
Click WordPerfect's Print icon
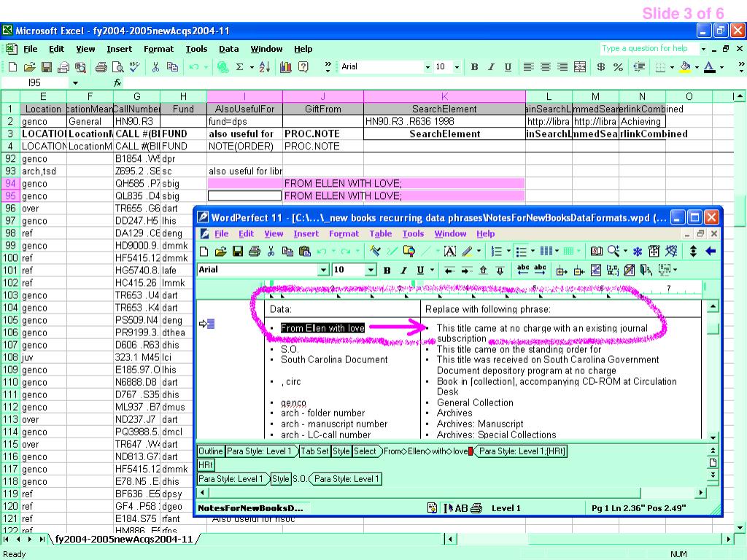click(x=255, y=252)
